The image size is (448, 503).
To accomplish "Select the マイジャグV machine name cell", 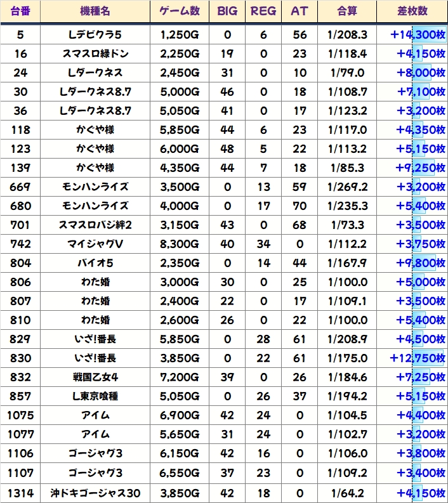I will [x=95, y=244].
